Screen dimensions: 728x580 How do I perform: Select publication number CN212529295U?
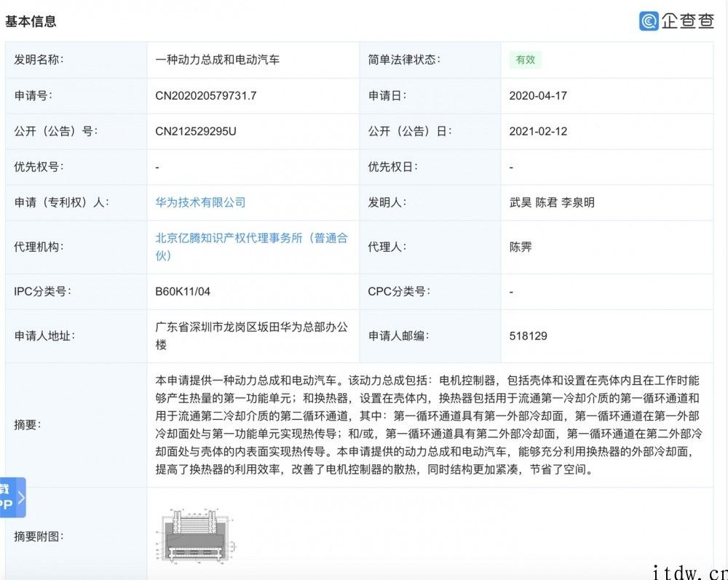click(195, 131)
